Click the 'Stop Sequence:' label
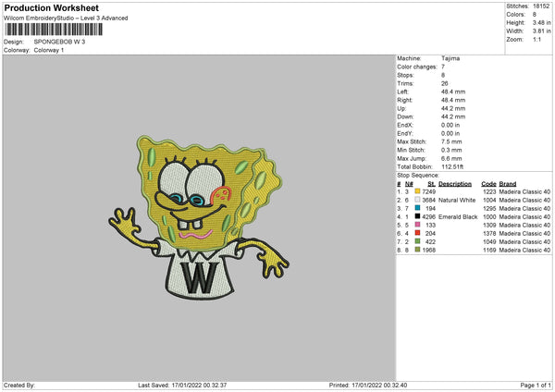 click(x=418, y=175)
